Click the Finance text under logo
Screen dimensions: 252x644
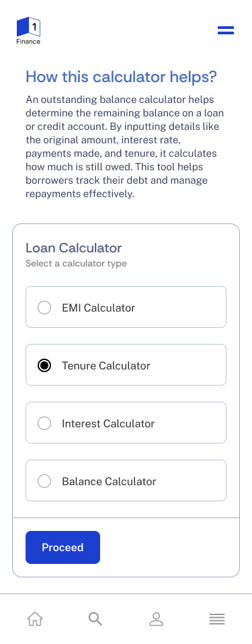coord(28,42)
